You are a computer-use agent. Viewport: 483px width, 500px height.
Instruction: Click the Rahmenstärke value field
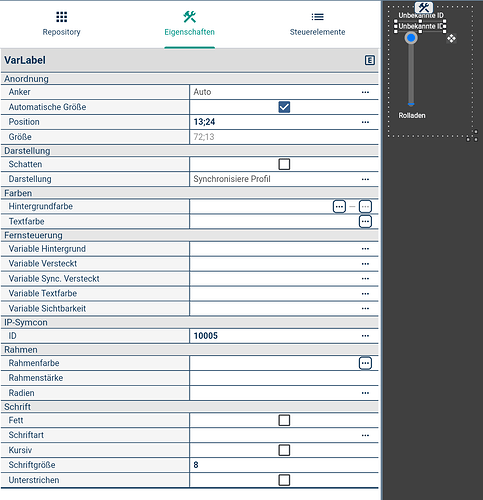point(284,378)
